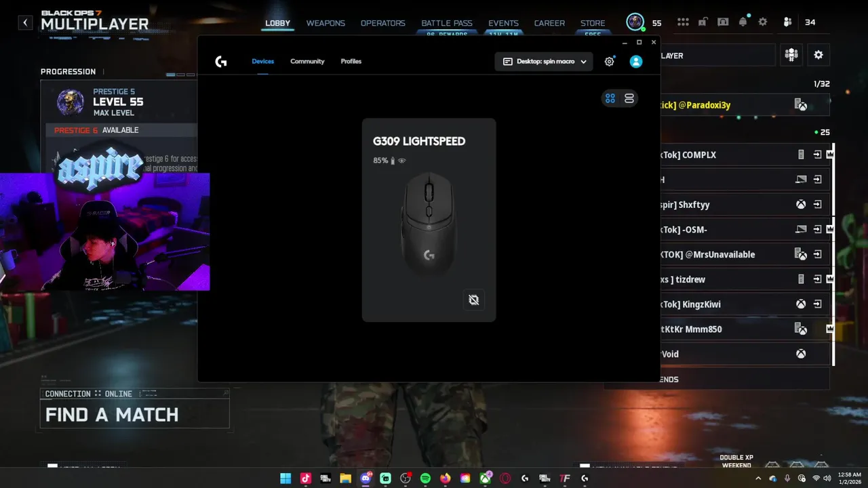The width and height of the screenshot is (868, 488).
Task: Click the Logitech G logo in G HUB
Action: coord(221,61)
